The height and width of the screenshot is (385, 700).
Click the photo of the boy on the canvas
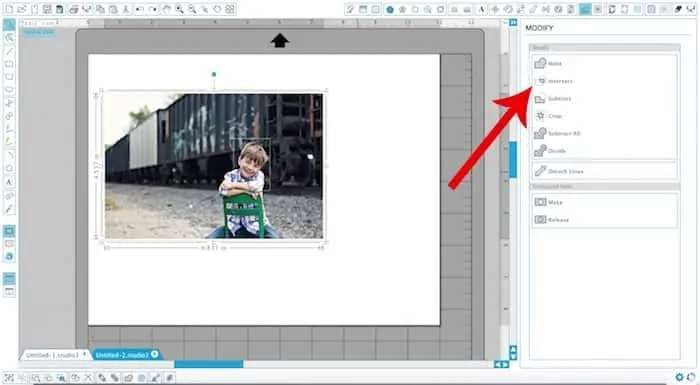point(214,166)
